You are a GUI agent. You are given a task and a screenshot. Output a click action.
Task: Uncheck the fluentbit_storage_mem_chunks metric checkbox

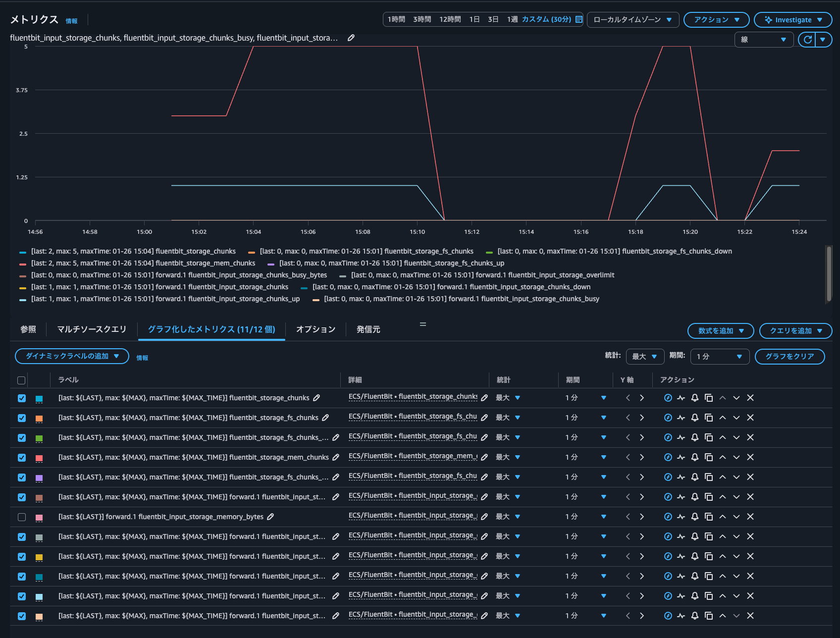(22, 458)
